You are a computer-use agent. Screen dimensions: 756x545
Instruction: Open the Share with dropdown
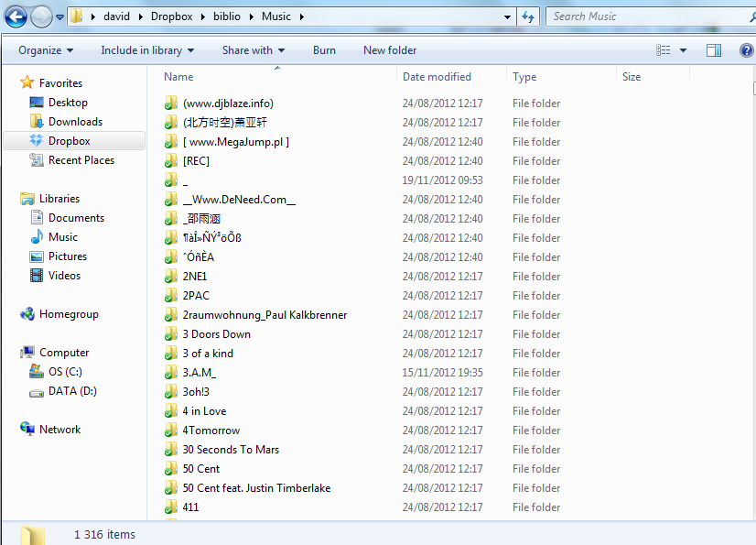pos(254,50)
